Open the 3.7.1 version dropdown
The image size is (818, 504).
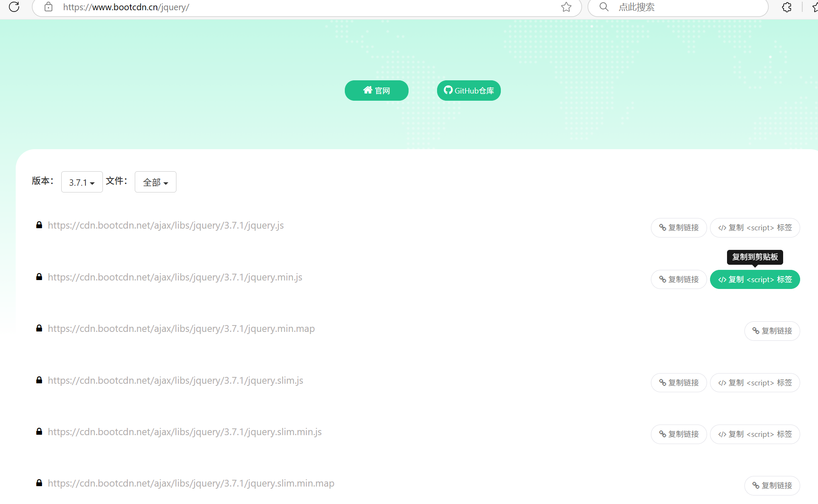pyautogui.click(x=82, y=182)
